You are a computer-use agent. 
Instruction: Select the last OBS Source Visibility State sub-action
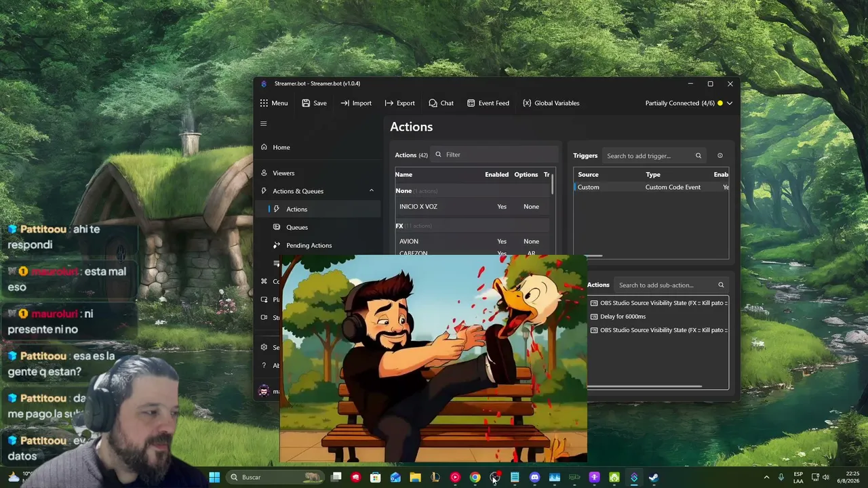(x=658, y=330)
